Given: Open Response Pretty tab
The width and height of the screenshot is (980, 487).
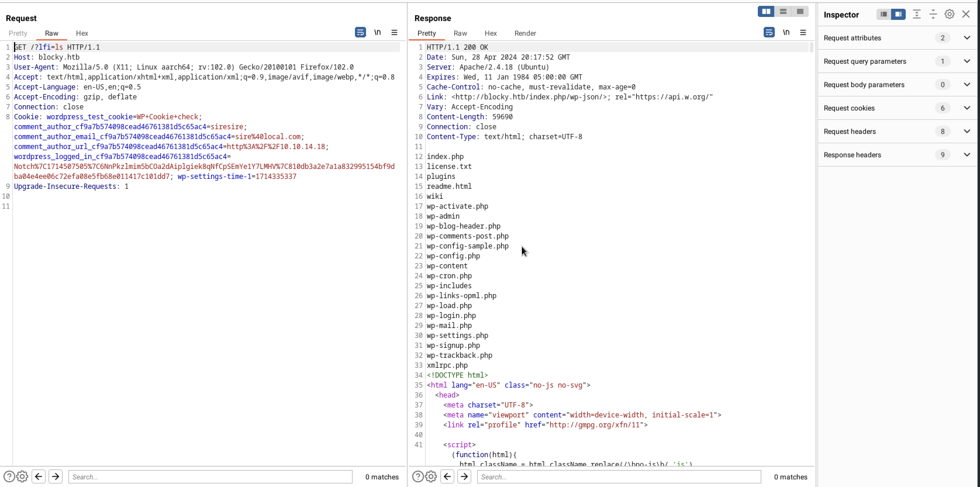Looking at the screenshot, I should [x=427, y=33].
